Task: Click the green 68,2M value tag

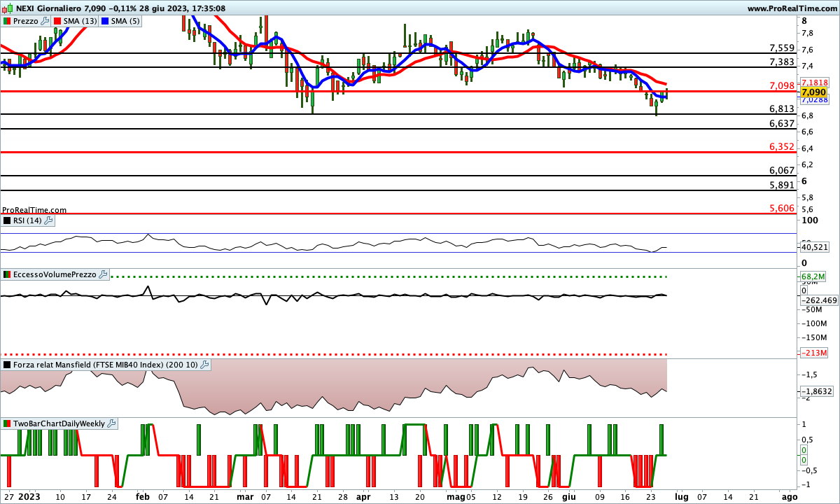Action: pyautogui.click(x=812, y=277)
